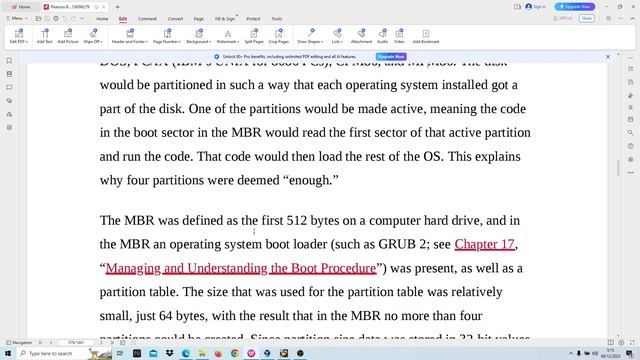Dismiss the Pro benefits banner
640x360 pixels.
point(608,57)
